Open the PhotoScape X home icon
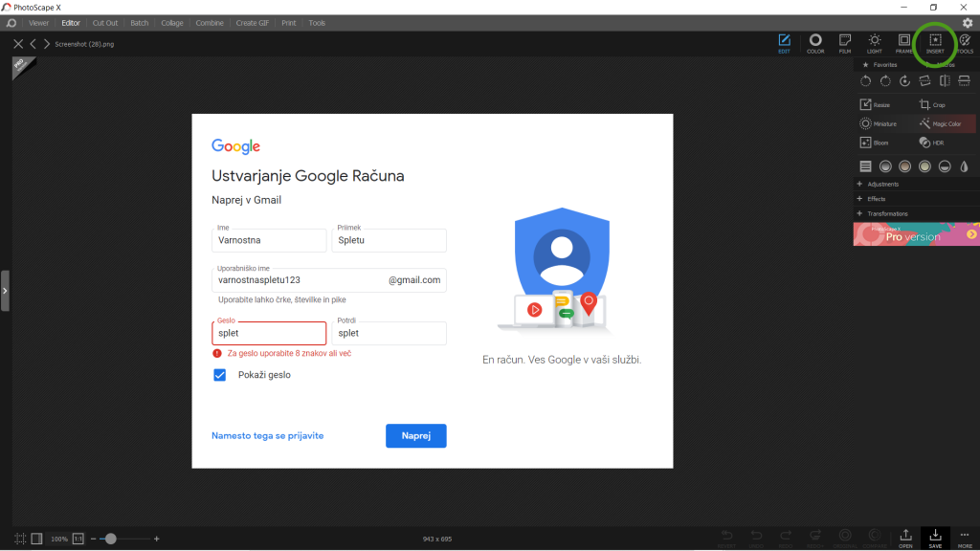Viewport: 980px width, 551px height. (x=11, y=23)
